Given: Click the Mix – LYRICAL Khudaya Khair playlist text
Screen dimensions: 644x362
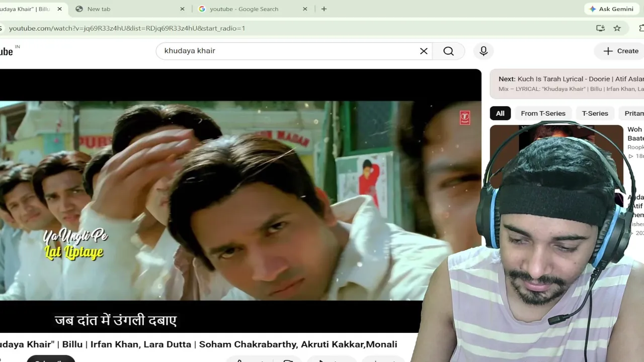Looking at the screenshot, I should pos(571,89).
